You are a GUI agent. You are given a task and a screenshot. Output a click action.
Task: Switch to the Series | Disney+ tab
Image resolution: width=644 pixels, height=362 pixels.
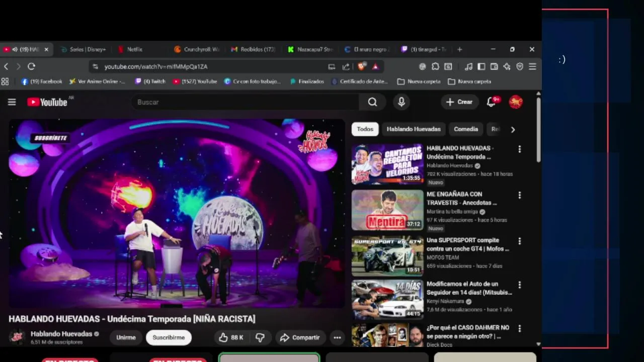pos(84,49)
